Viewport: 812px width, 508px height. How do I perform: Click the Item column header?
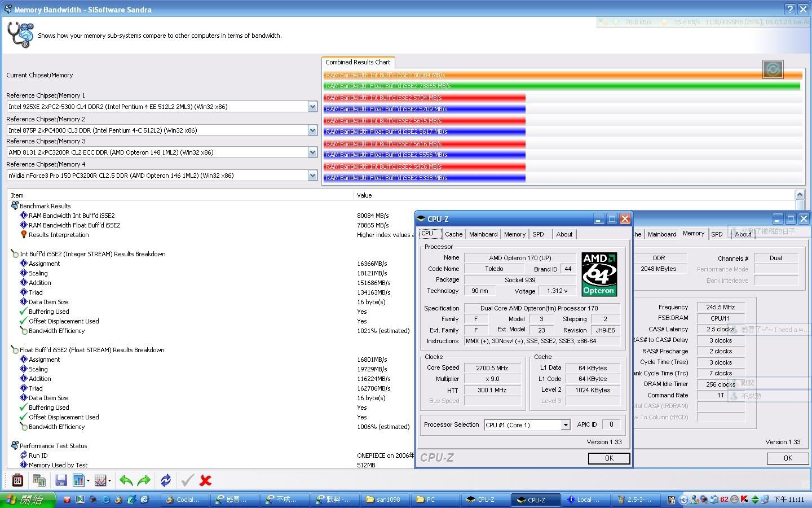click(x=180, y=195)
